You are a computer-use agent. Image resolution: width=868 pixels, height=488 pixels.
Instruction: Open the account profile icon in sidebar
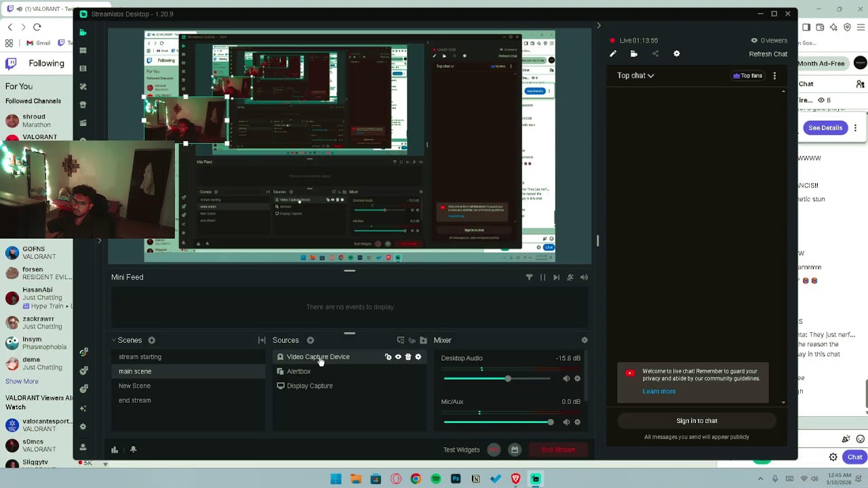tap(83, 447)
